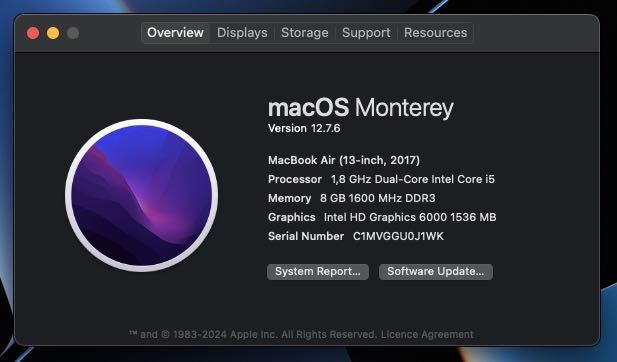
Task: Switch to the Displays tab
Action: [242, 33]
